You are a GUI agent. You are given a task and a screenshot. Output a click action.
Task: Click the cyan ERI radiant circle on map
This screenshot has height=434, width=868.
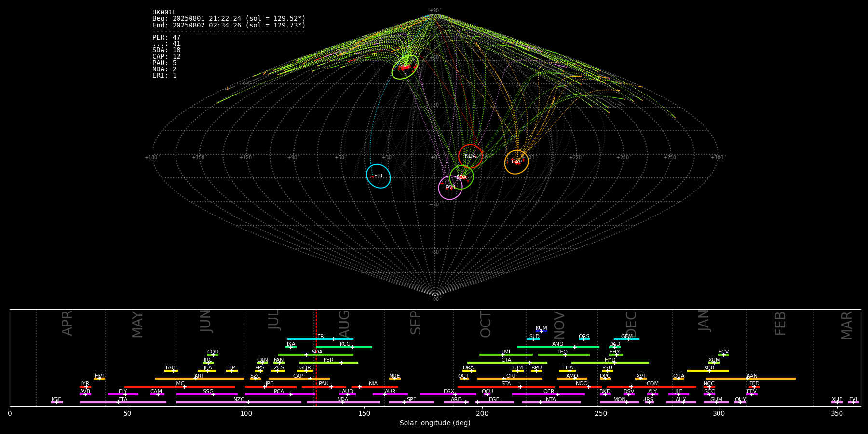378,176
